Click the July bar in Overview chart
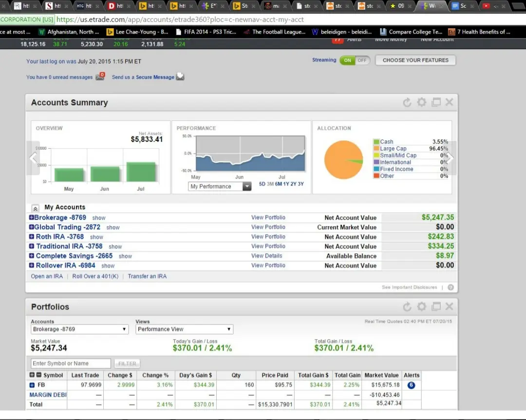This screenshot has width=526, height=420. [x=141, y=172]
